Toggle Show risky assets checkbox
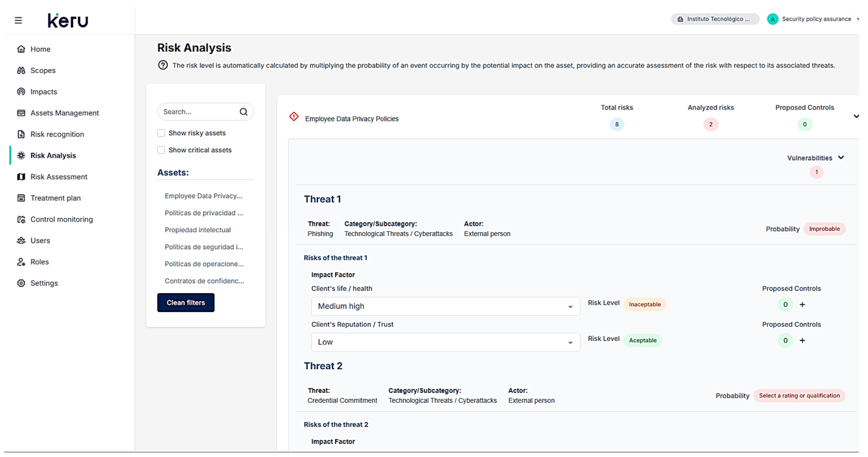This screenshot has width=868, height=457. tap(161, 133)
